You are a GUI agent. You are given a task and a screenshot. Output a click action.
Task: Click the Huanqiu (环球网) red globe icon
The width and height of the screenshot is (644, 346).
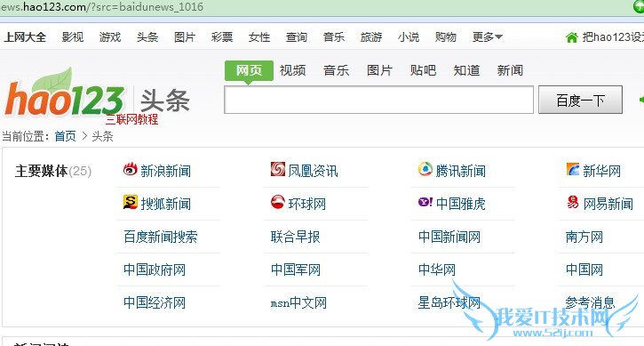pos(278,202)
